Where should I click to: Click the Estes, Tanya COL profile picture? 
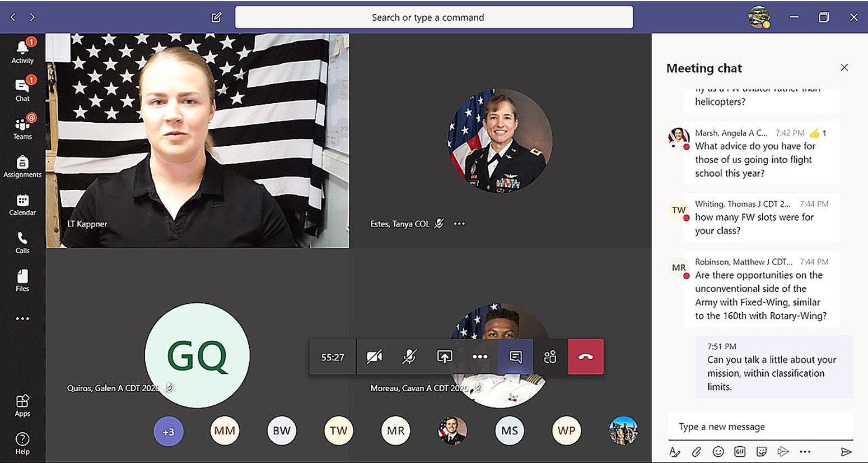(x=500, y=141)
